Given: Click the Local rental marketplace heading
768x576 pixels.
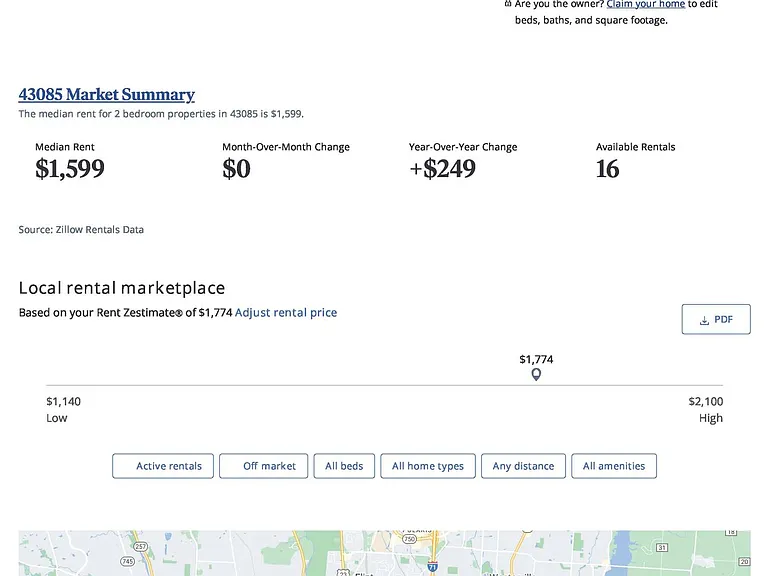Looking at the screenshot, I should [x=121, y=288].
